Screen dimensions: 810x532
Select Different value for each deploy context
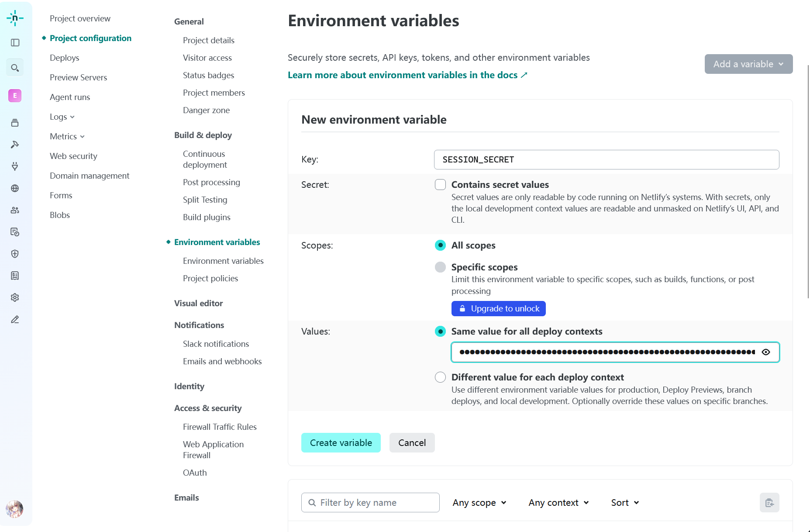440,377
